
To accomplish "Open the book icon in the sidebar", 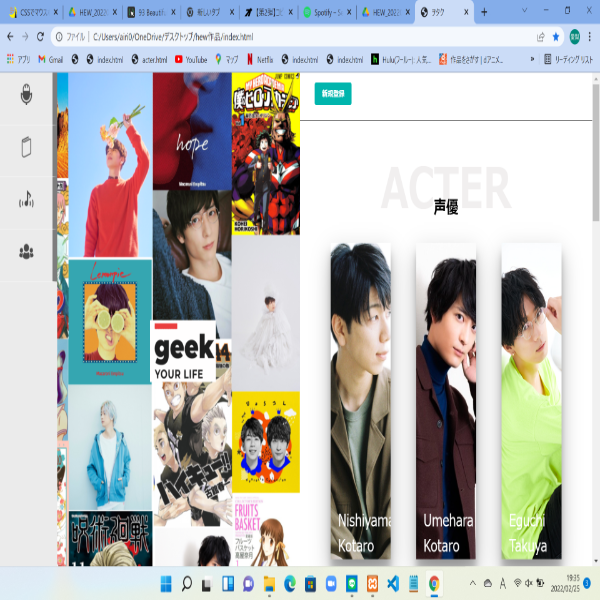I will [x=26, y=148].
